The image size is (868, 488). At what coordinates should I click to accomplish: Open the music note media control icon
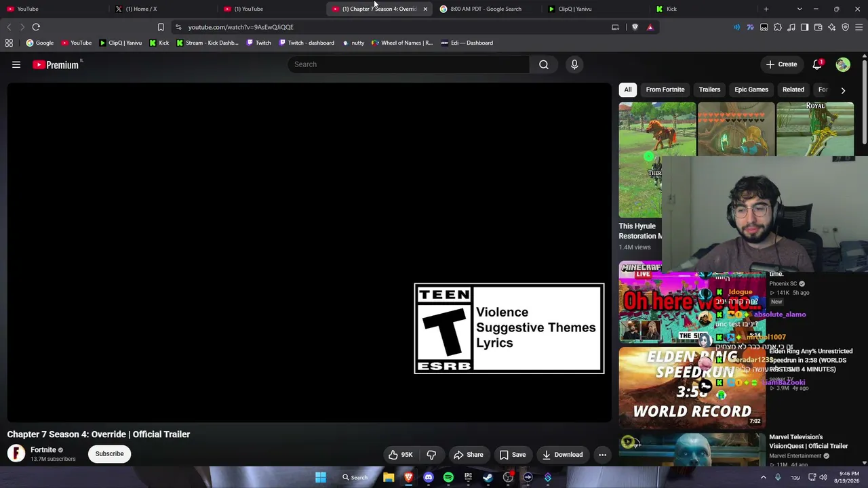[791, 27]
